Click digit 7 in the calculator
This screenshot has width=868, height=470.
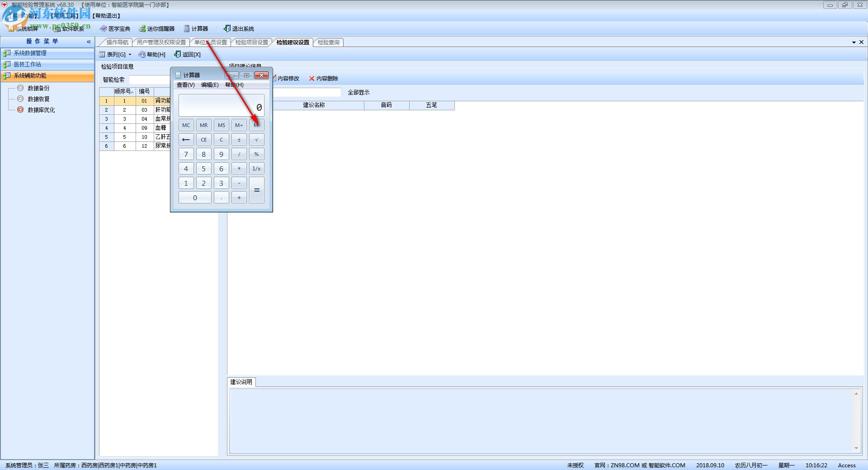(186, 154)
